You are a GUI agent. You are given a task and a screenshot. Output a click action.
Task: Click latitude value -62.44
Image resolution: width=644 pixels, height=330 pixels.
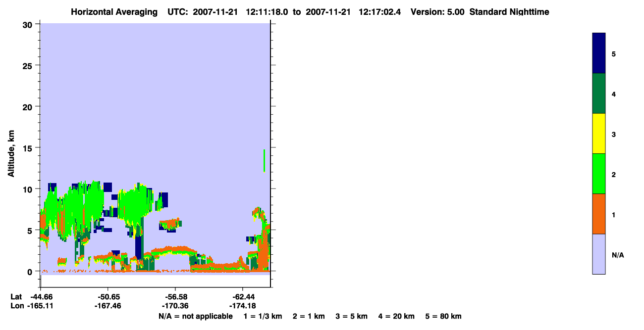pos(242,297)
